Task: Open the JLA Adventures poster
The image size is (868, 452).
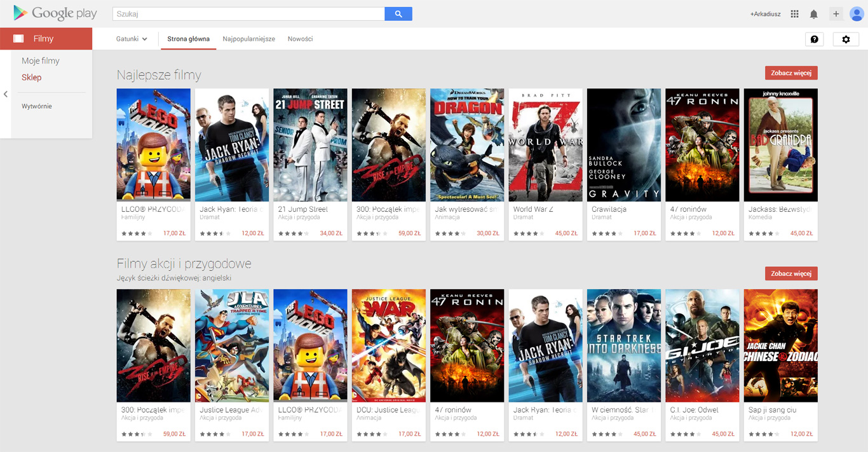Action: 232,346
